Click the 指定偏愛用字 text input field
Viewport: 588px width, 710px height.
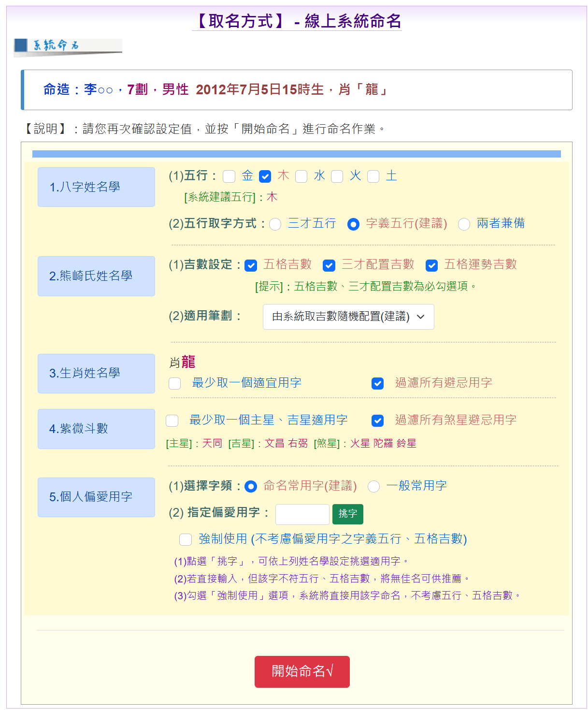point(302,514)
